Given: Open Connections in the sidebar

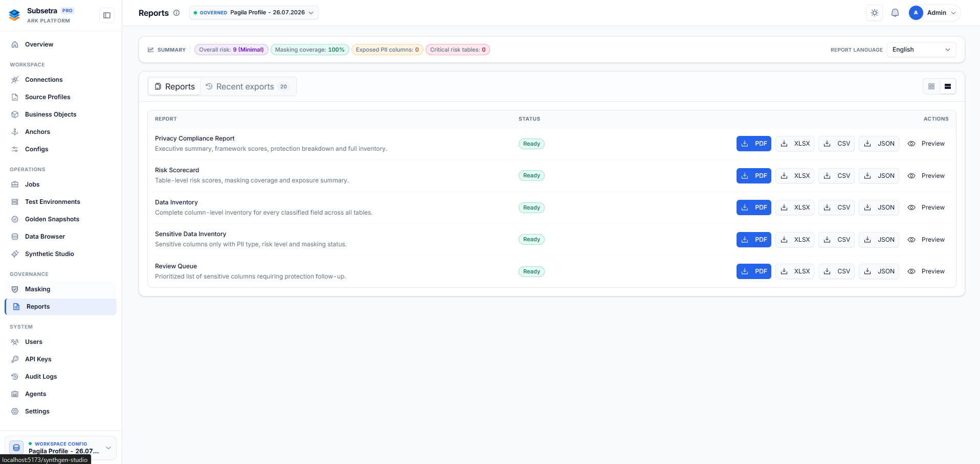Looking at the screenshot, I should (61, 80).
